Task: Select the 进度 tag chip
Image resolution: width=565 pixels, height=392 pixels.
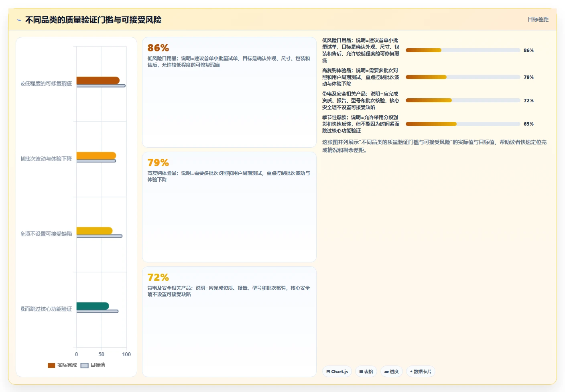Action: (392, 372)
